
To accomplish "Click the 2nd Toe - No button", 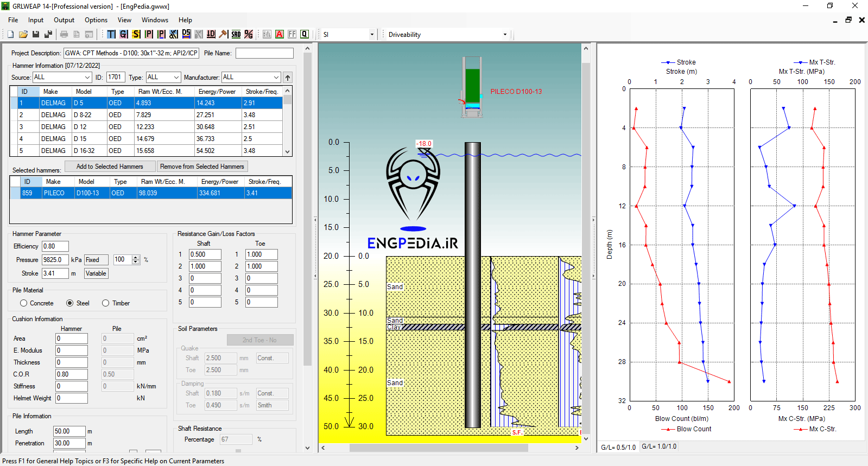I will coord(260,340).
